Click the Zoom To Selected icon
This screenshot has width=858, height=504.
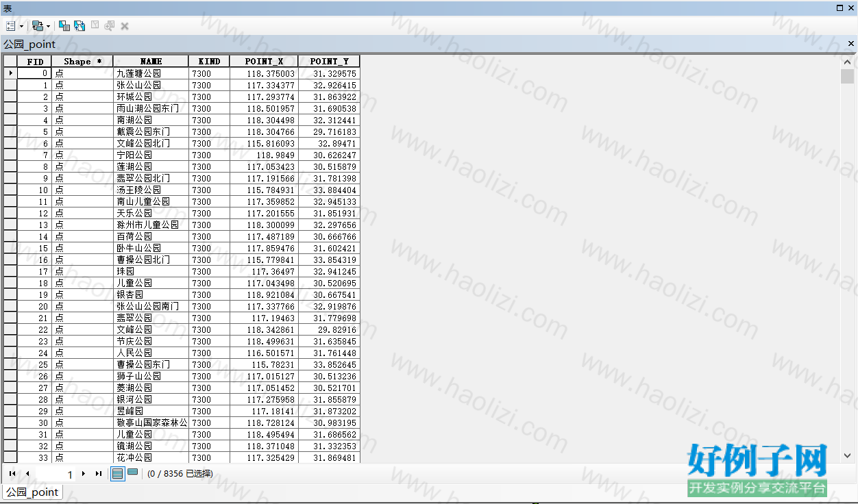click(110, 26)
